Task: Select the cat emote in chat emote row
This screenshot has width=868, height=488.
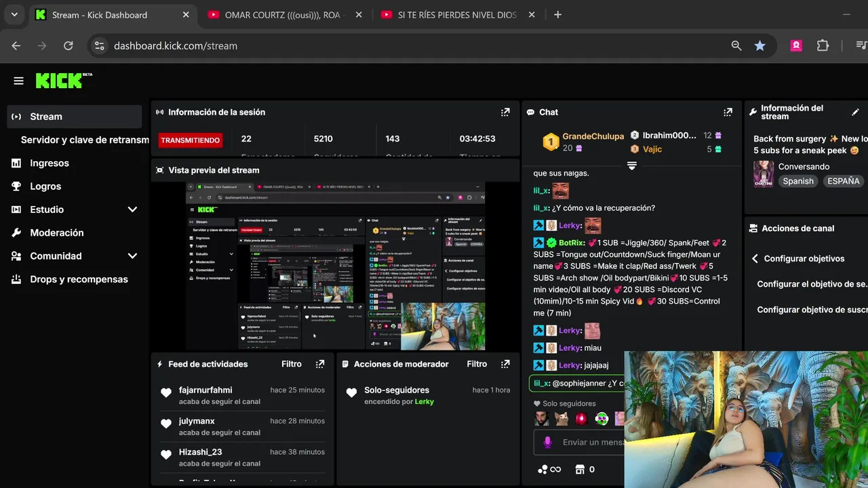Action: pyautogui.click(x=561, y=419)
